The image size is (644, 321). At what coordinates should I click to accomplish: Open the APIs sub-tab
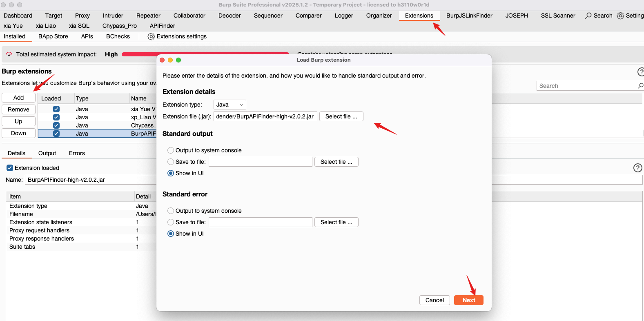[87, 36]
